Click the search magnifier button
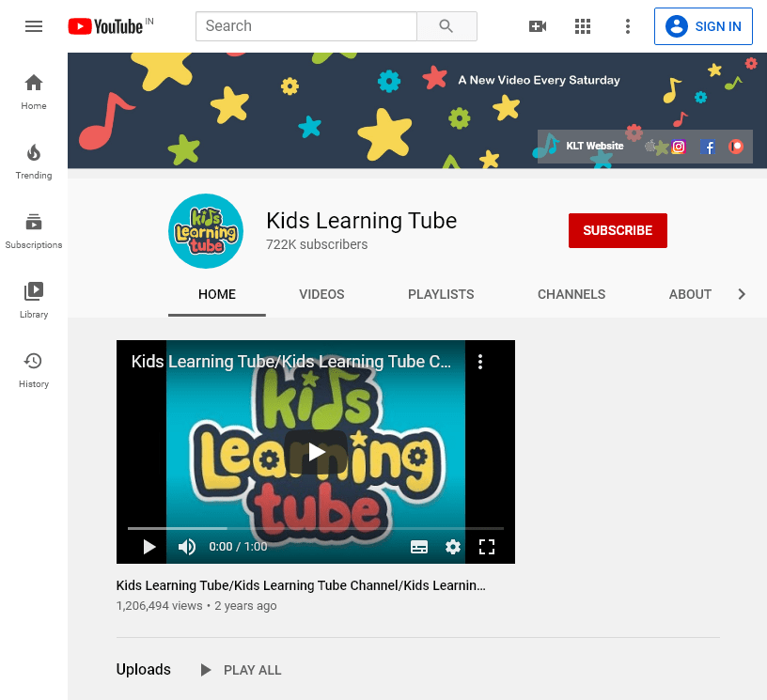Screen dimensions: 767x700 [x=446, y=26]
